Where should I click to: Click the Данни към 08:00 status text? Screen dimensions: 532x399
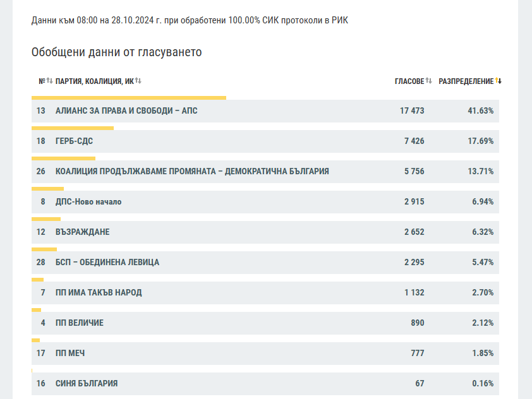click(190, 21)
